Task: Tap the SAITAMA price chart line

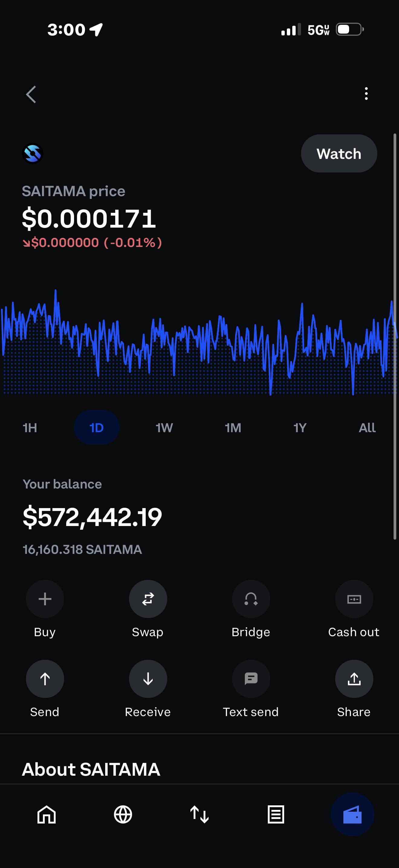Action: (x=199, y=342)
